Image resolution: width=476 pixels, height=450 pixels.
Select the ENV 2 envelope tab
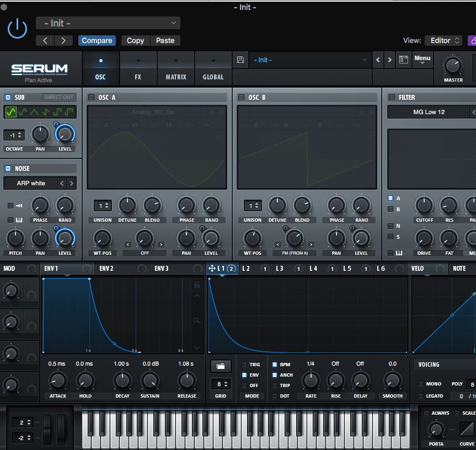106,269
